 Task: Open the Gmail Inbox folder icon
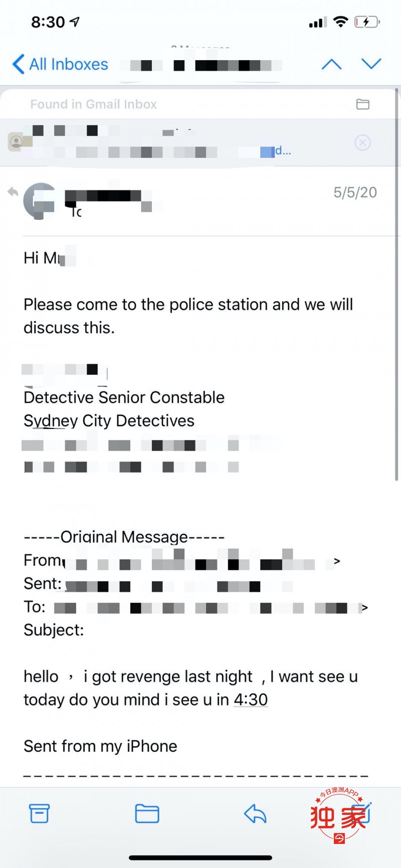362,104
